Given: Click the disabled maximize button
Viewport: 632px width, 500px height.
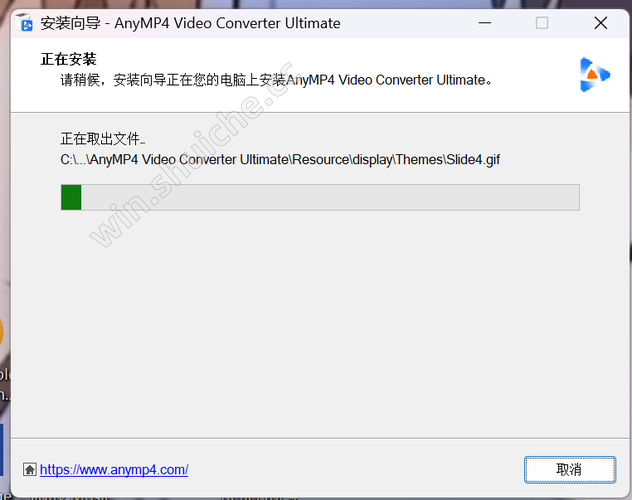Looking at the screenshot, I should [x=542, y=23].
